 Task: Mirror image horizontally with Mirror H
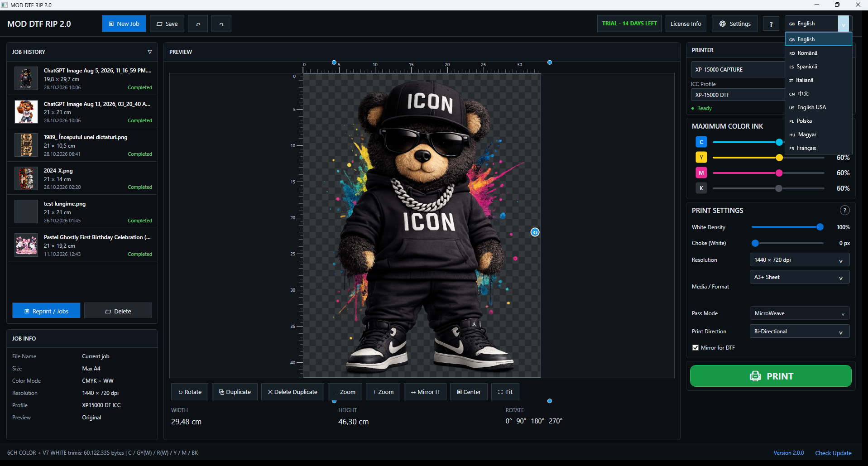(425, 392)
